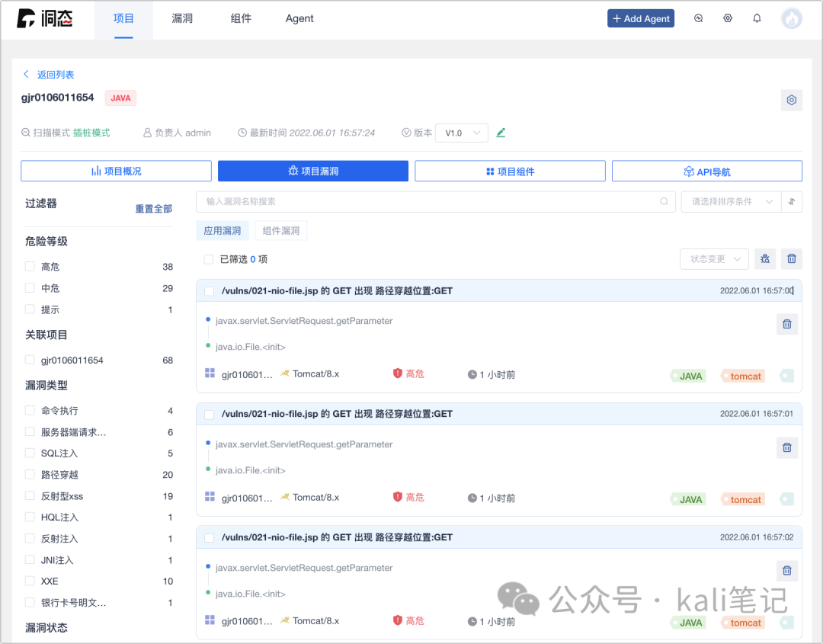Click the tomcat tag in second card

pyautogui.click(x=743, y=499)
